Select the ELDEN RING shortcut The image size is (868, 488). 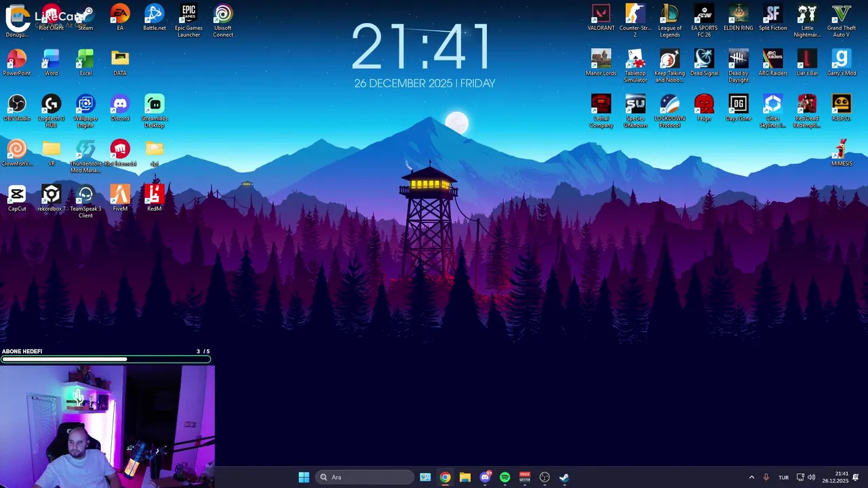coord(738,18)
